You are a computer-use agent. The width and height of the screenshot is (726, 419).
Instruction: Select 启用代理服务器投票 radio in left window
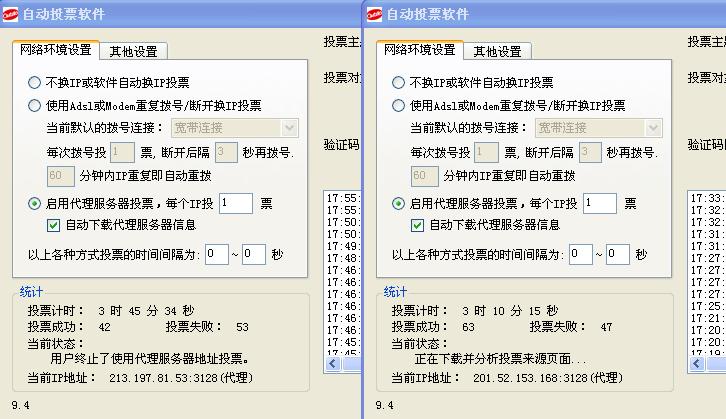click(35, 203)
